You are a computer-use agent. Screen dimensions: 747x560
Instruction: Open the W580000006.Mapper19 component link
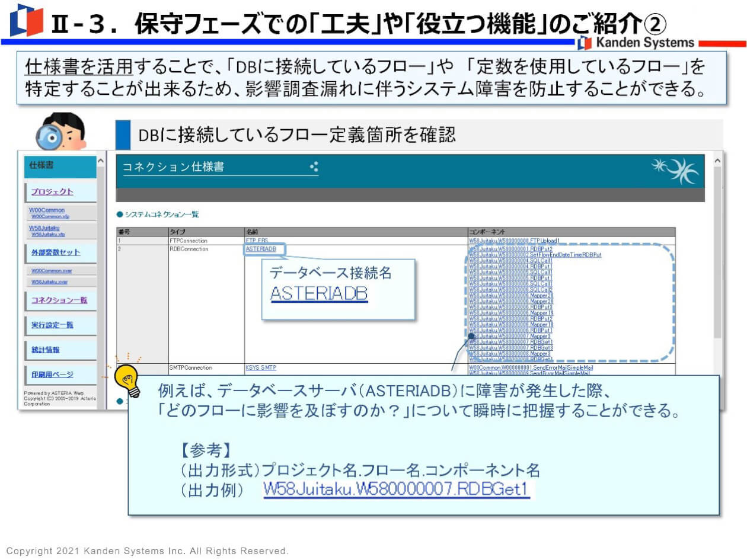(512, 313)
